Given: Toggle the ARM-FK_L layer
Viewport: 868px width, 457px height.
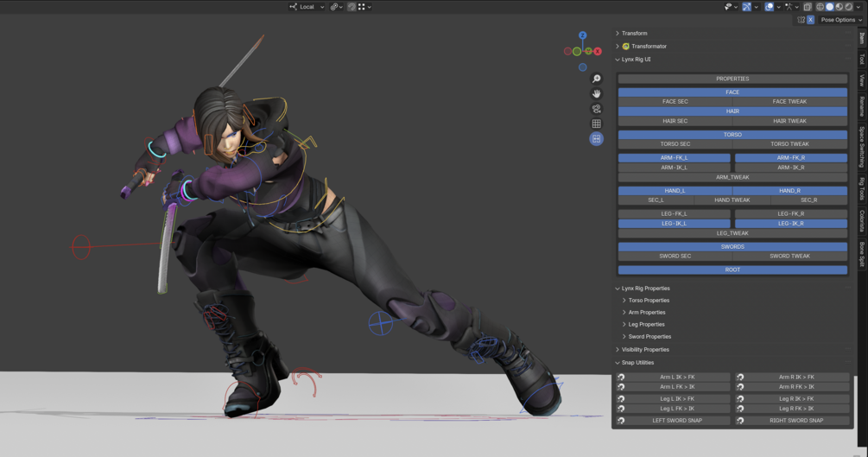Looking at the screenshot, I should click(675, 158).
